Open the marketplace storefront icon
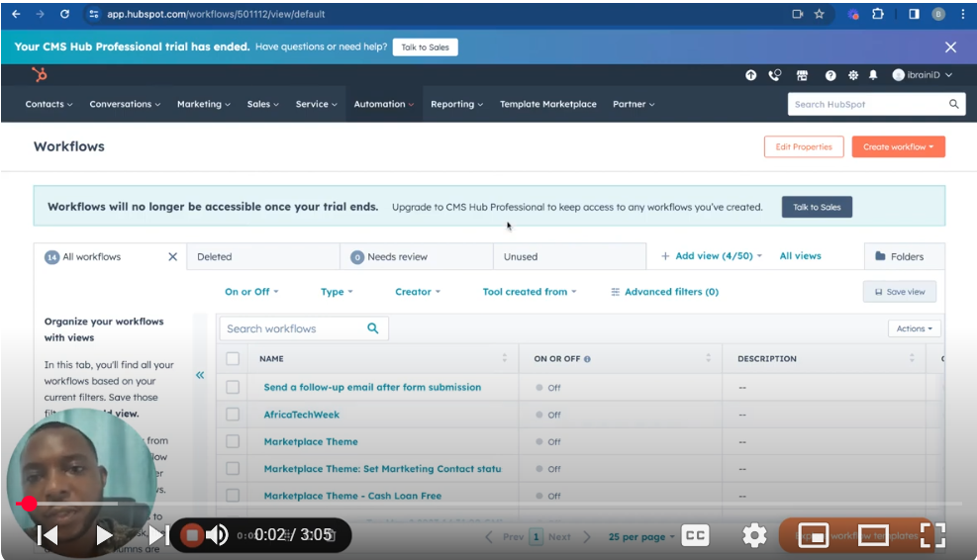Image resolution: width=977 pixels, height=560 pixels. 802,75
